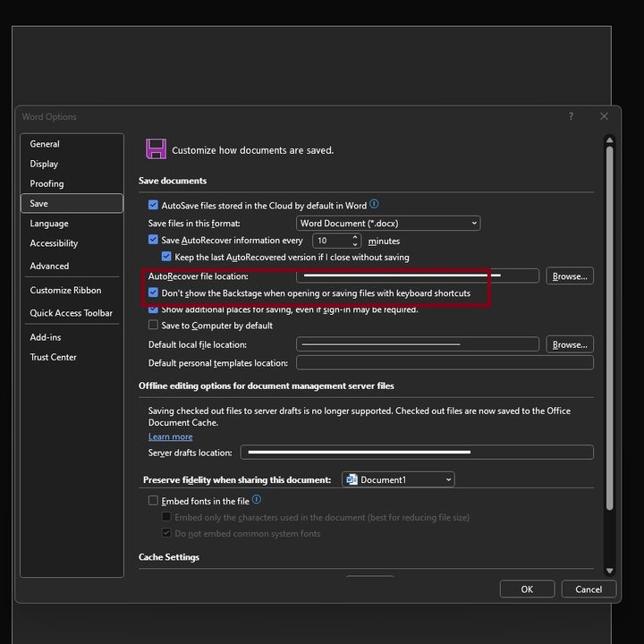Image resolution: width=644 pixels, height=644 pixels.
Task: Toggle AutoSave files stored in the Cloud
Action: (x=153, y=205)
